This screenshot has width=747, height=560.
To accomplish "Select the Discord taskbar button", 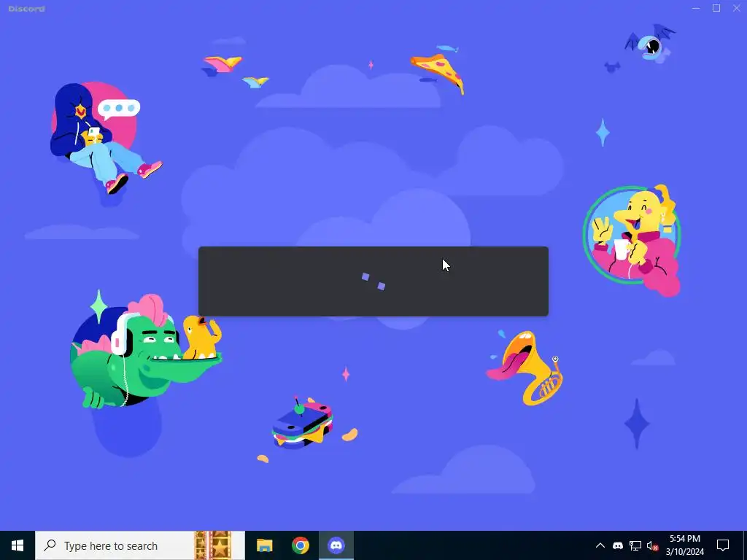I will click(x=336, y=545).
